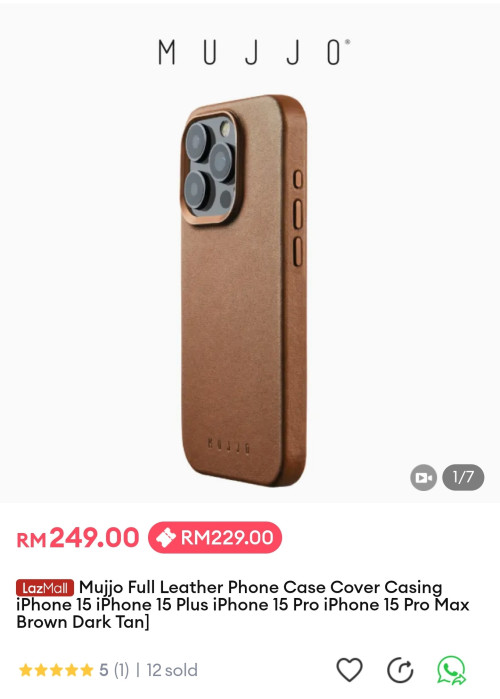This screenshot has width=500, height=699.
Task: Click the middle side button on case
Action: (x=298, y=214)
